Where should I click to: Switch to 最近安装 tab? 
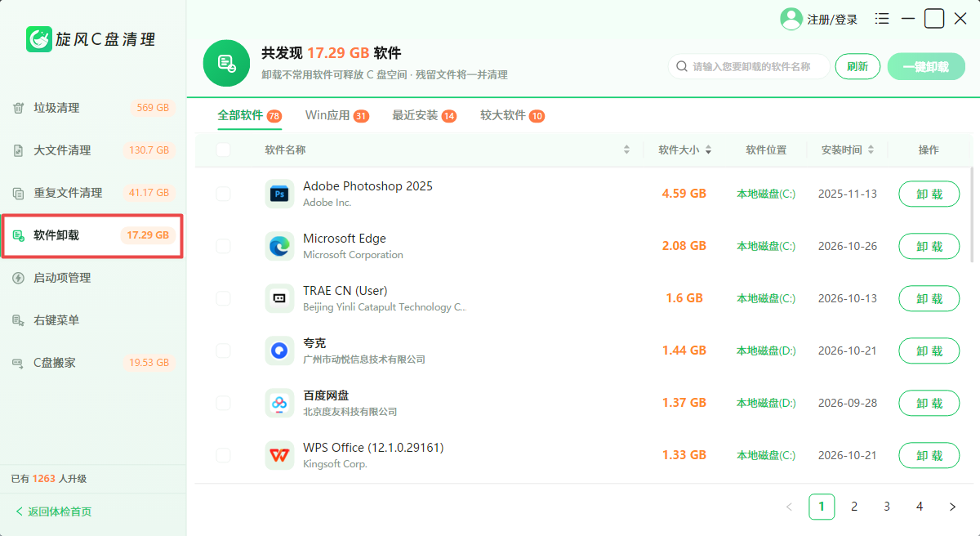pyautogui.click(x=424, y=115)
